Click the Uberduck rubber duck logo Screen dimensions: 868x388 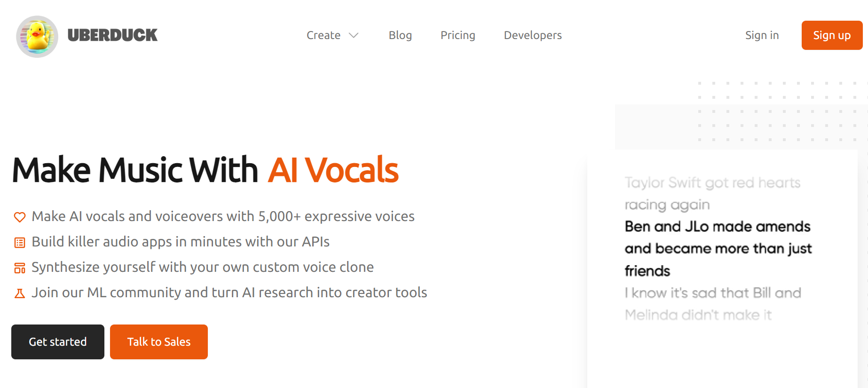pyautogui.click(x=37, y=36)
